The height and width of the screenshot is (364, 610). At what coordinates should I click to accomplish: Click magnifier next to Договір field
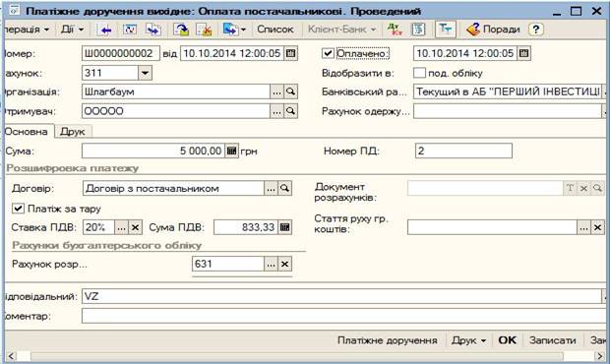click(x=284, y=188)
